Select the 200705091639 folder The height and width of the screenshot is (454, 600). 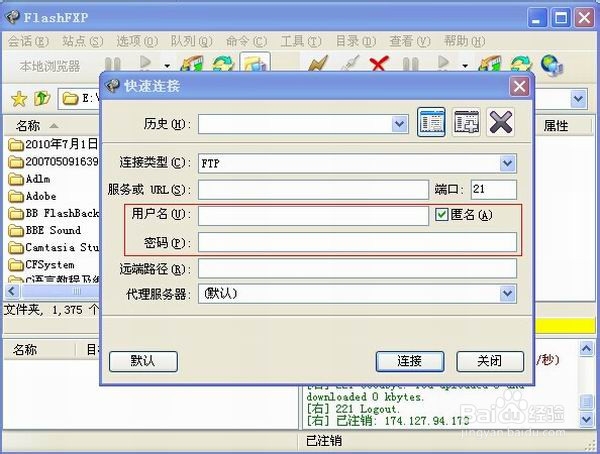[54, 162]
